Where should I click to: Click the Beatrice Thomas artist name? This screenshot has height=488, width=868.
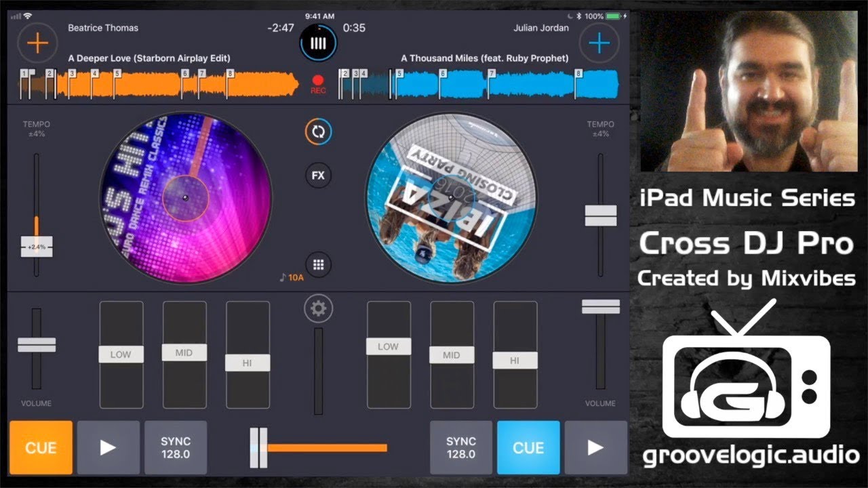pos(103,28)
